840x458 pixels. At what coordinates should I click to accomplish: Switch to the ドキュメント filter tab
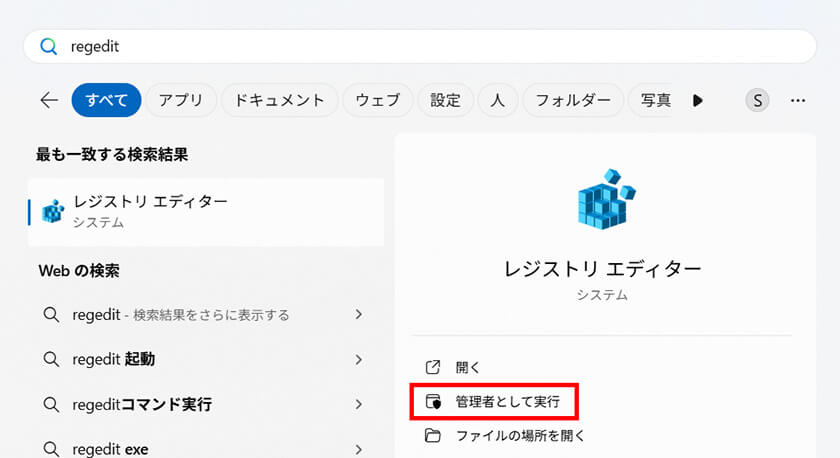(279, 100)
